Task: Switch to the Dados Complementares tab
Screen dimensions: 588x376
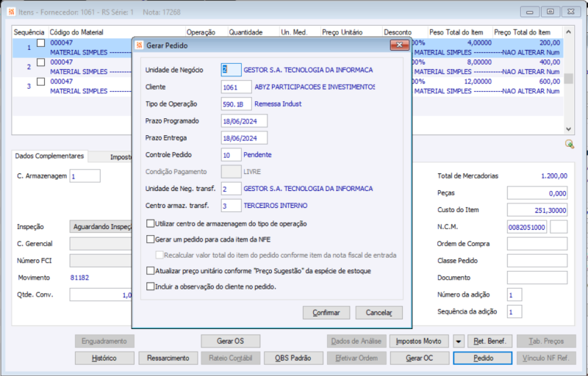Action: 49,156
